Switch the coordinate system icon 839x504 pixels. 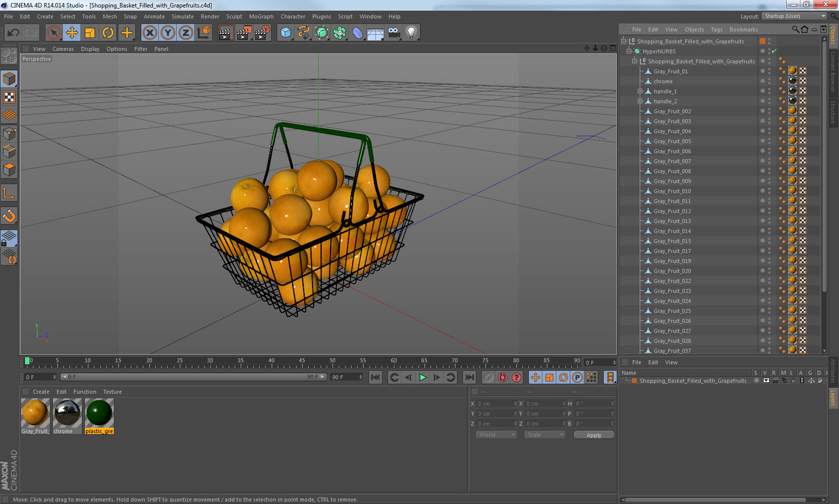(204, 33)
